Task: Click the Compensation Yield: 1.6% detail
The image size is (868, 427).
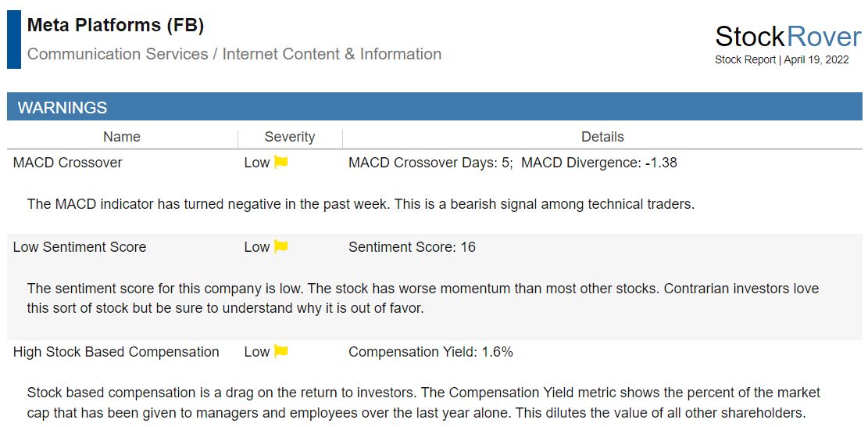Action: [x=430, y=352]
